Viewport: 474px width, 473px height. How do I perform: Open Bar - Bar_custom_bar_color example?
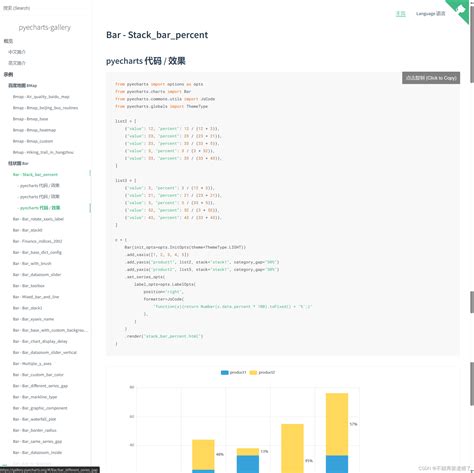tap(38, 375)
